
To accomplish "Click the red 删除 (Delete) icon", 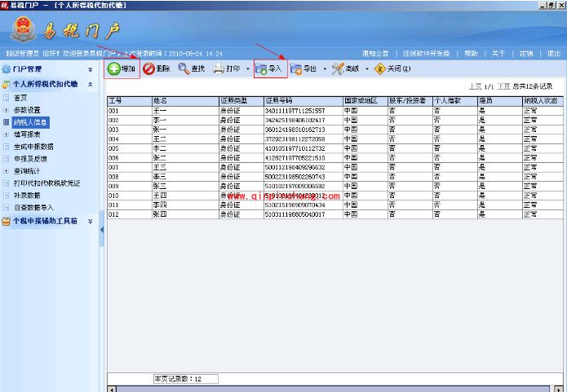I will 149,69.
